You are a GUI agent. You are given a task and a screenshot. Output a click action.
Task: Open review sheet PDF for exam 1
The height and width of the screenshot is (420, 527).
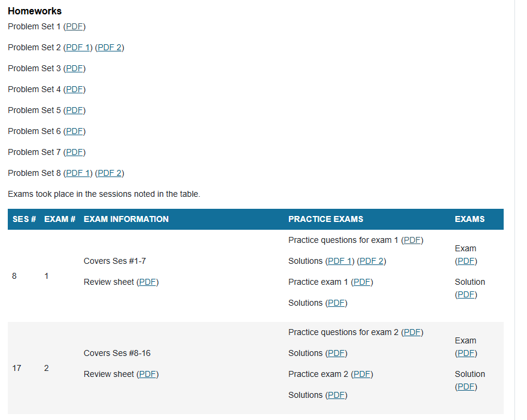click(148, 282)
